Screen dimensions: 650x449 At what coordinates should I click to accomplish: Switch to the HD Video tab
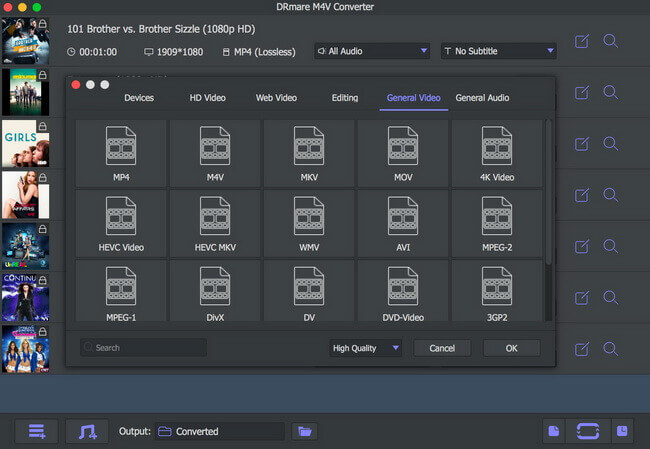(x=207, y=98)
